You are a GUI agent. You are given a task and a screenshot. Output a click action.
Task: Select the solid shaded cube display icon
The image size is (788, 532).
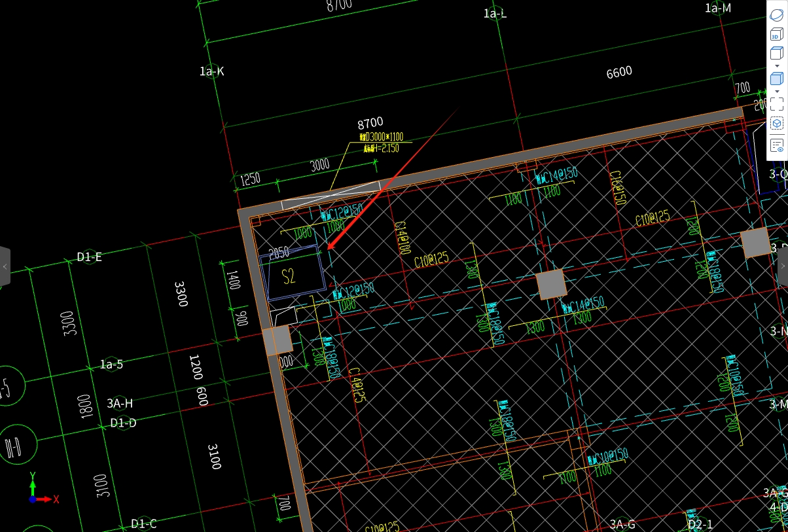point(777,79)
